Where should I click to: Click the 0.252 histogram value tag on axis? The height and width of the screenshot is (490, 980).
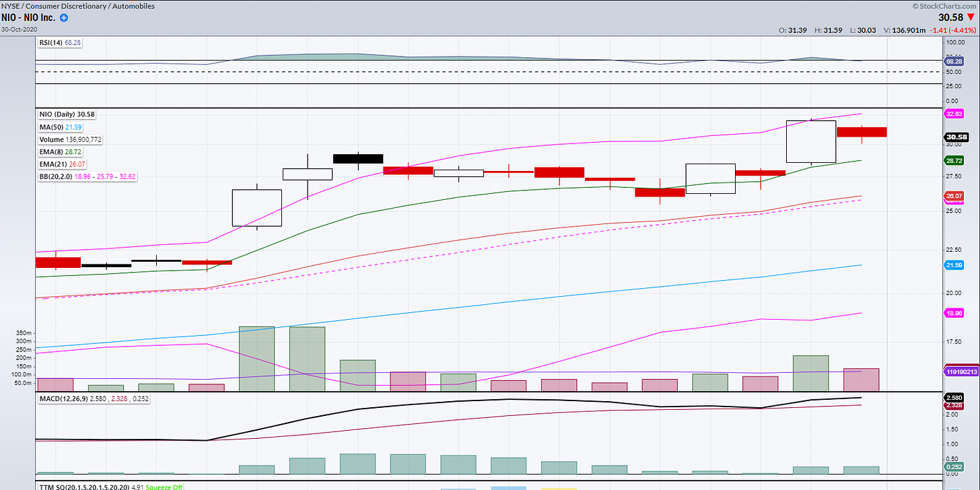(954, 466)
